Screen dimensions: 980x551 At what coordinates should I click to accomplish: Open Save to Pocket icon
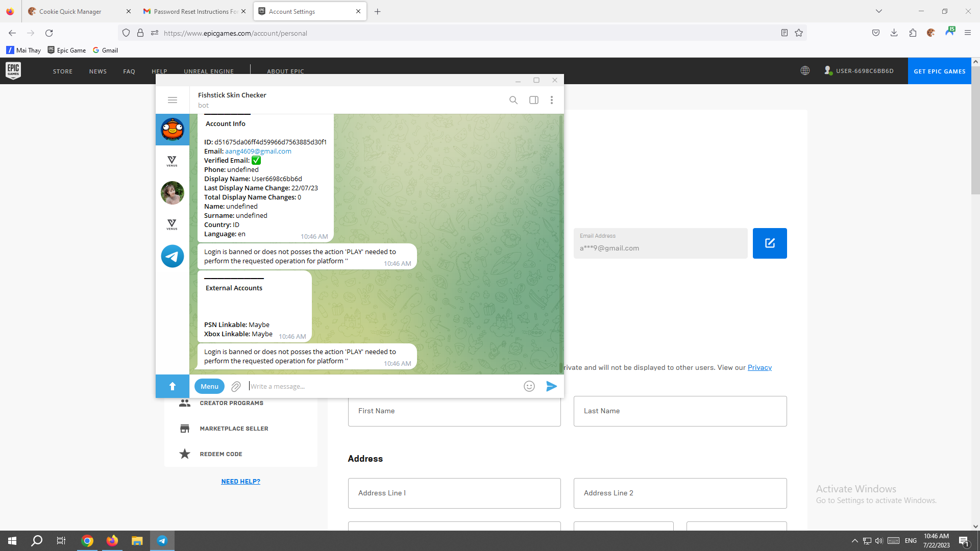point(876,33)
